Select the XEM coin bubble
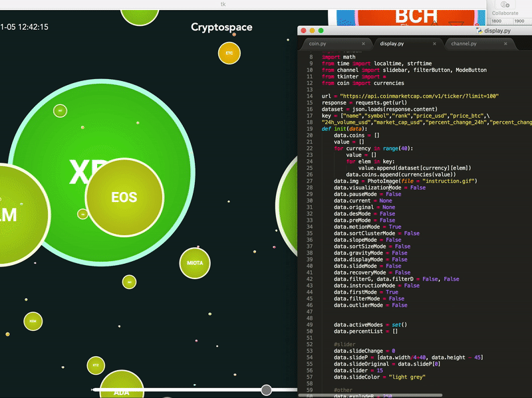Screen dimensions: 532x398 [x=33, y=321]
